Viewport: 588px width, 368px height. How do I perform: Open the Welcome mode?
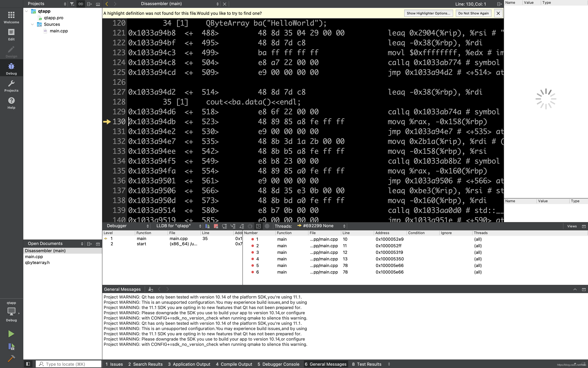click(x=11, y=18)
